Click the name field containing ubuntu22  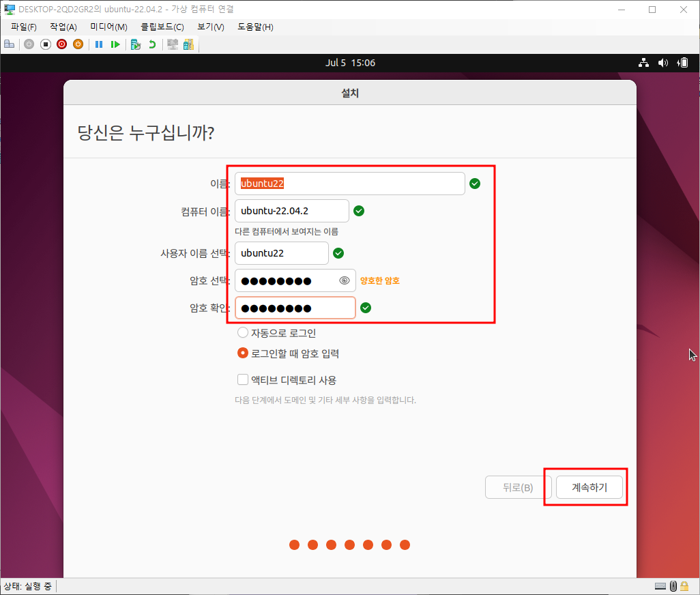pyautogui.click(x=350, y=184)
